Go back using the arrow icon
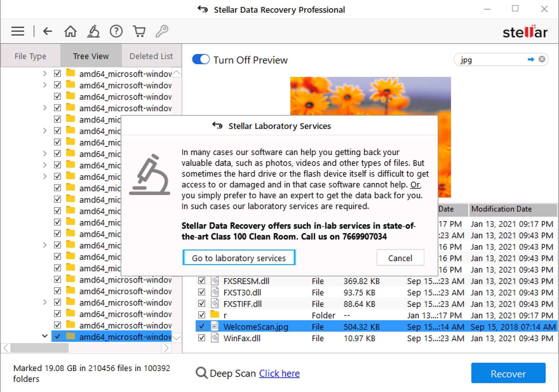Viewport: 559px width, 392px height. coord(48,31)
